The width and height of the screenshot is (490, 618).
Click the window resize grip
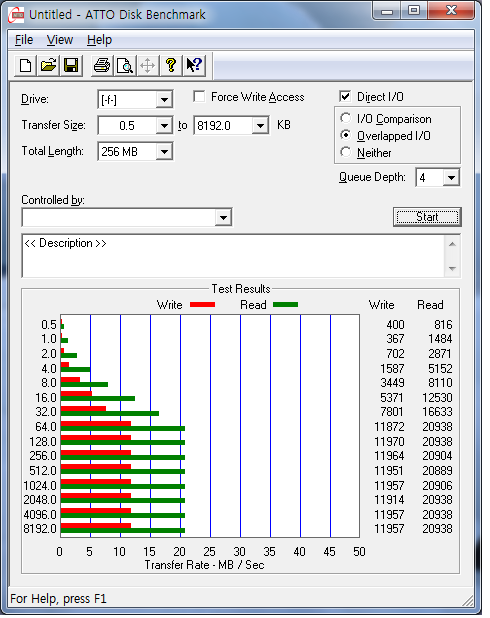click(468, 600)
